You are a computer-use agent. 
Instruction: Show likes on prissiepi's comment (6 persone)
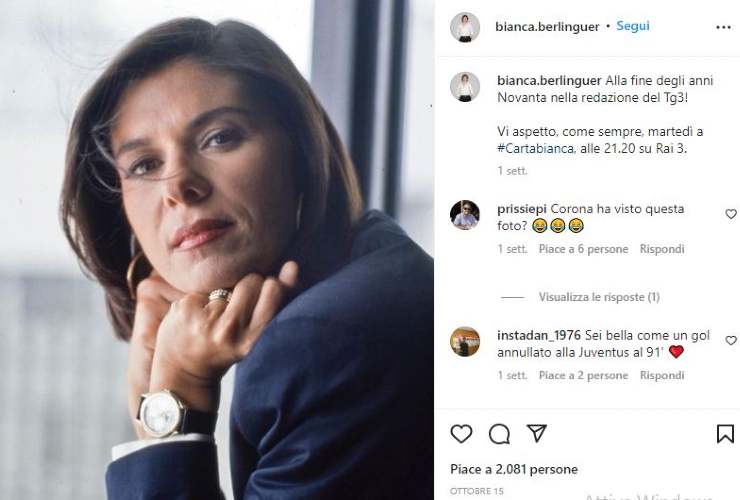coord(583,249)
